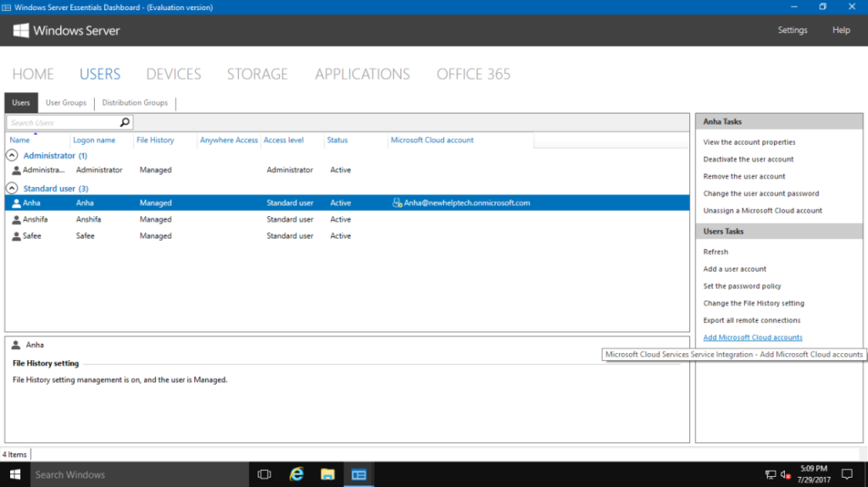
Task: Go to the HOME section
Action: point(33,75)
